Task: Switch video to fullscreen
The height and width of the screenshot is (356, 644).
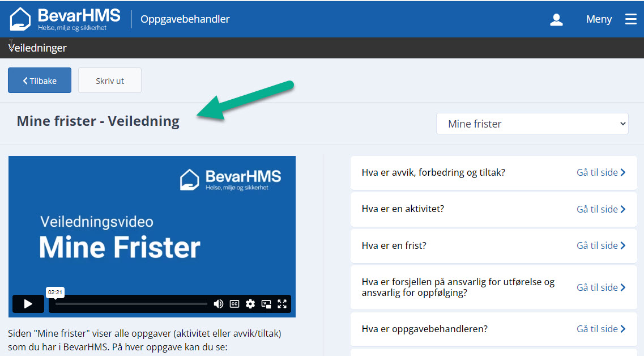Action: pyautogui.click(x=282, y=304)
